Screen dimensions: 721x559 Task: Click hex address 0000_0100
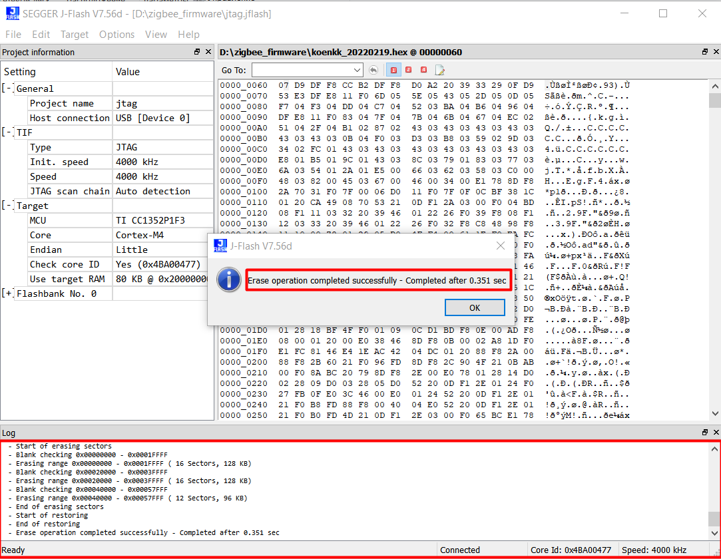[x=243, y=192]
